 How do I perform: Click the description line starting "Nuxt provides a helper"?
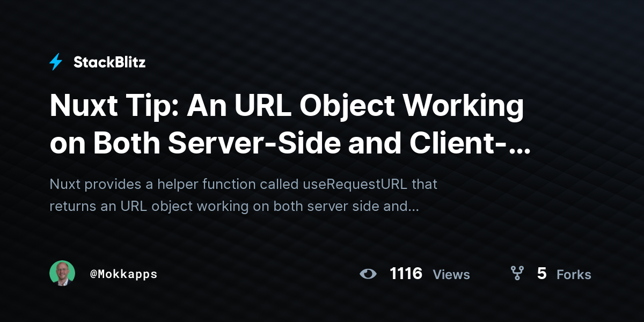pos(243,185)
